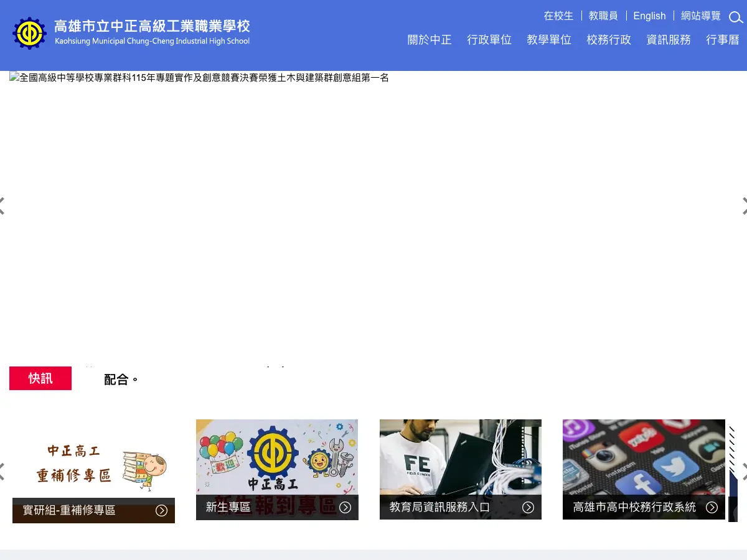This screenshot has height=560, width=747.
Task: Switch site to English
Action: [x=649, y=16]
